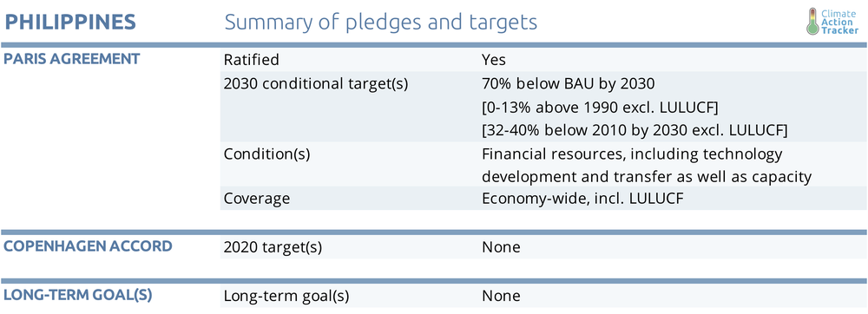Viewport: 868px width, 314px height.
Task: Select the PARIS AGREEMENT section heading
Action: click(x=71, y=59)
